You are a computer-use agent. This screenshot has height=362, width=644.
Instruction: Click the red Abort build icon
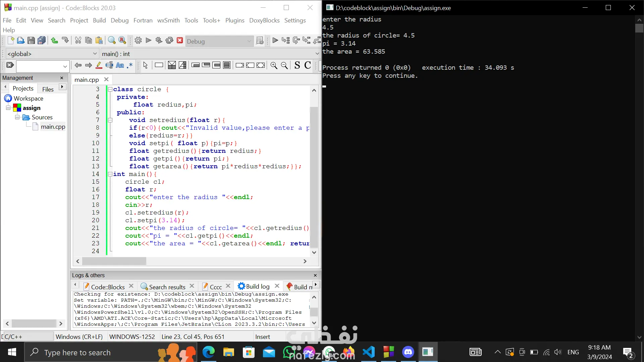[180, 41]
